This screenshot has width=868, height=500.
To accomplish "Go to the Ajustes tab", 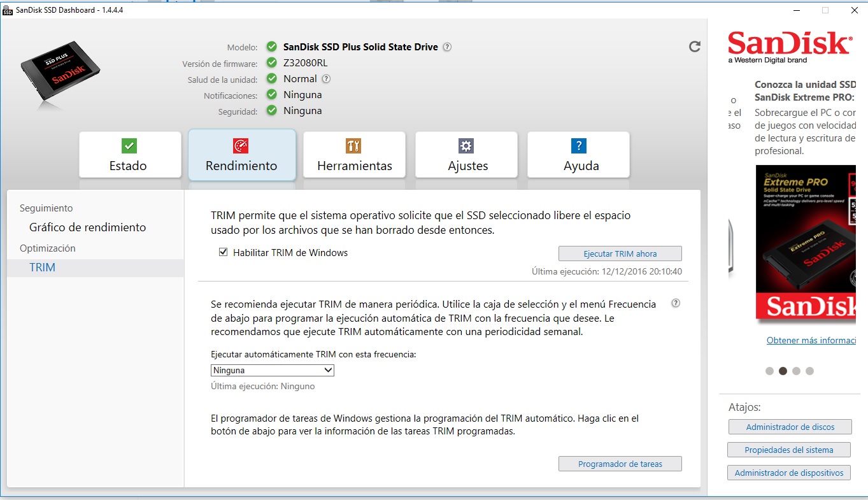I will pyautogui.click(x=466, y=155).
